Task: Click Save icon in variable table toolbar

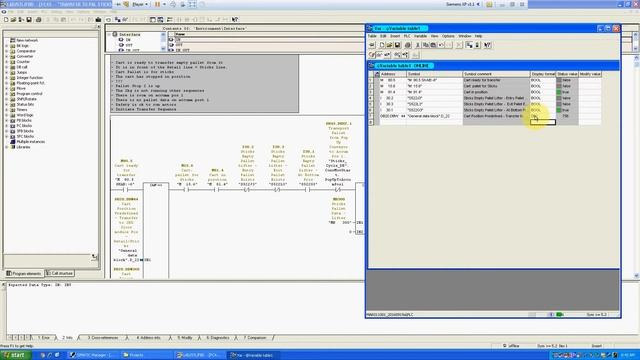Action: pyautogui.click(x=397, y=45)
